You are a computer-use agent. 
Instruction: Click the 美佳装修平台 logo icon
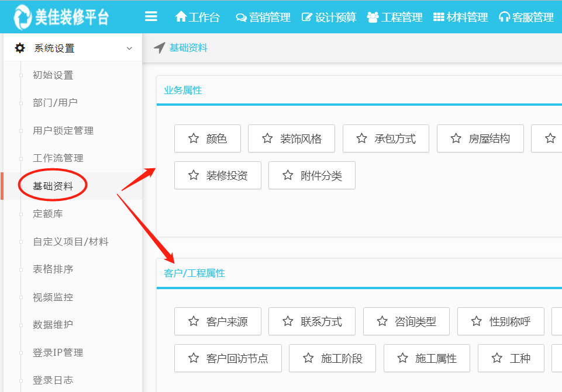click(x=24, y=17)
